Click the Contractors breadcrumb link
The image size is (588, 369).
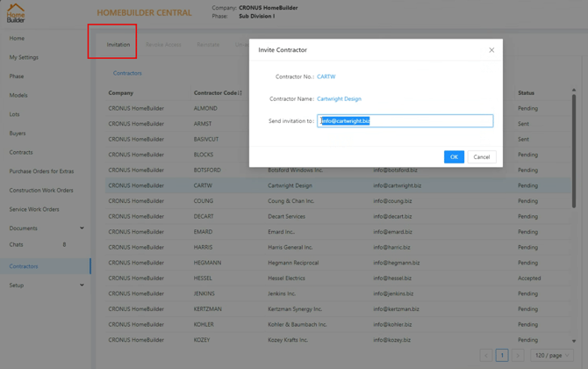(x=127, y=73)
